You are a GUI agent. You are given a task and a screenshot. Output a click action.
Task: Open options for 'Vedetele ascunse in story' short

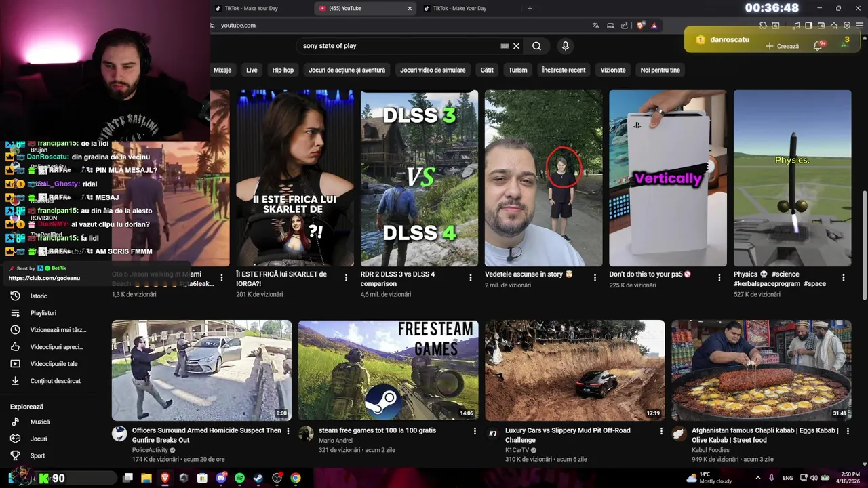click(x=595, y=278)
